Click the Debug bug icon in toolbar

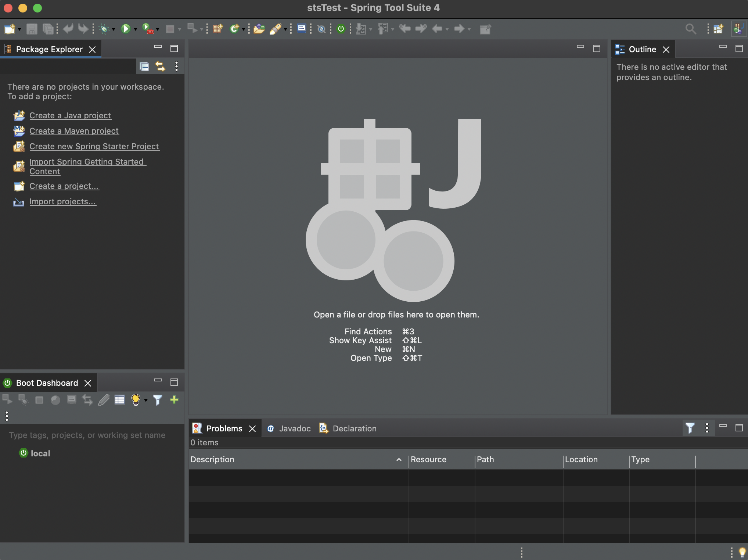[104, 29]
